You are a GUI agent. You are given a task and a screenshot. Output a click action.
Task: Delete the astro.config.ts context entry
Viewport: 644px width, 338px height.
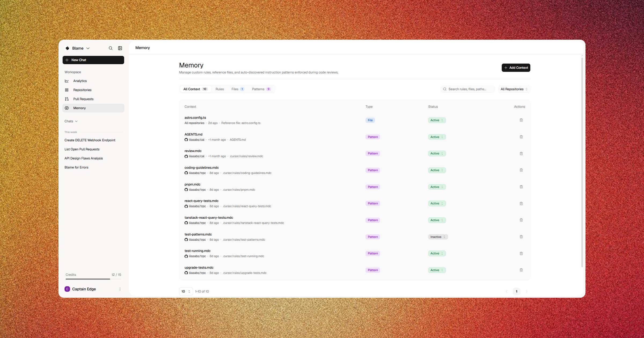[521, 120]
